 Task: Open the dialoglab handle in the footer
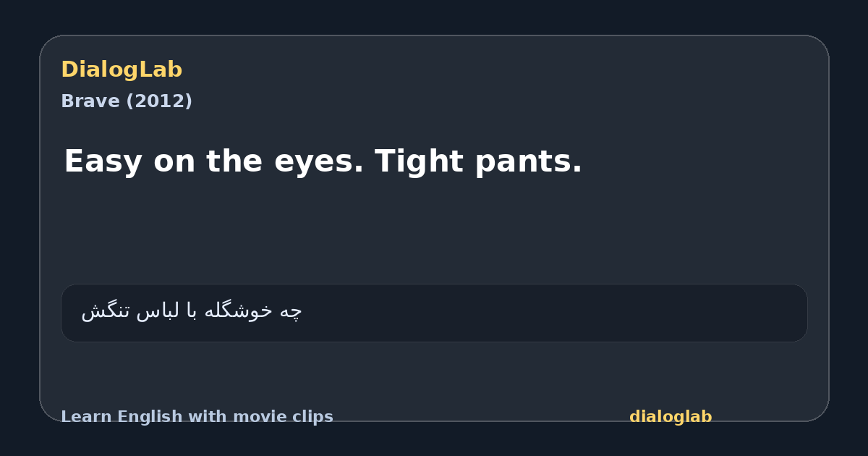click(x=671, y=417)
